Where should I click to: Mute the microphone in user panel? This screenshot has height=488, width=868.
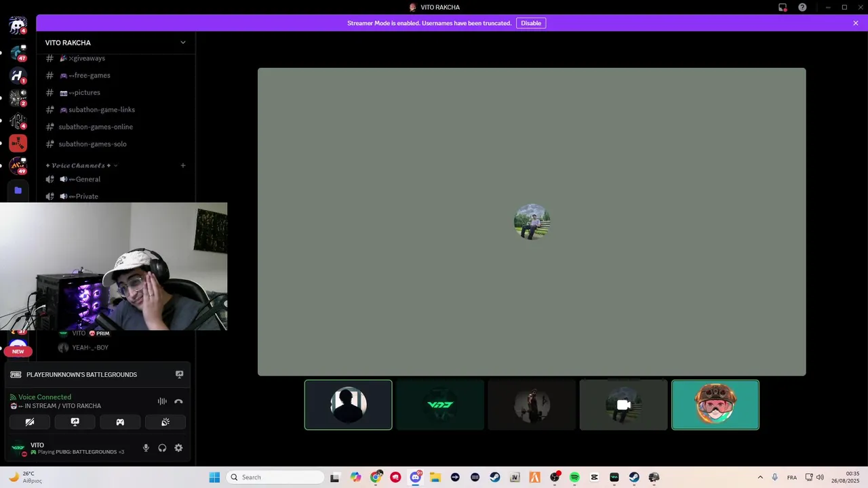pos(146,448)
